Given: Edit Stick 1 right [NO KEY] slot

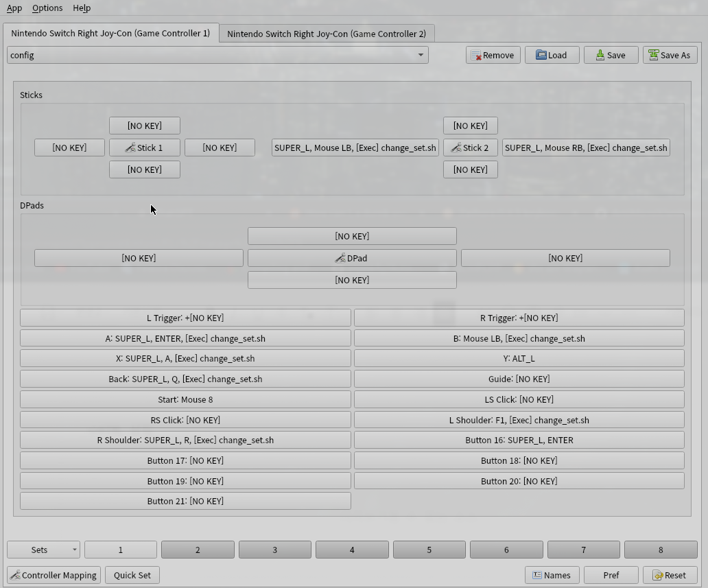Looking at the screenshot, I should [x=220, y=148].
